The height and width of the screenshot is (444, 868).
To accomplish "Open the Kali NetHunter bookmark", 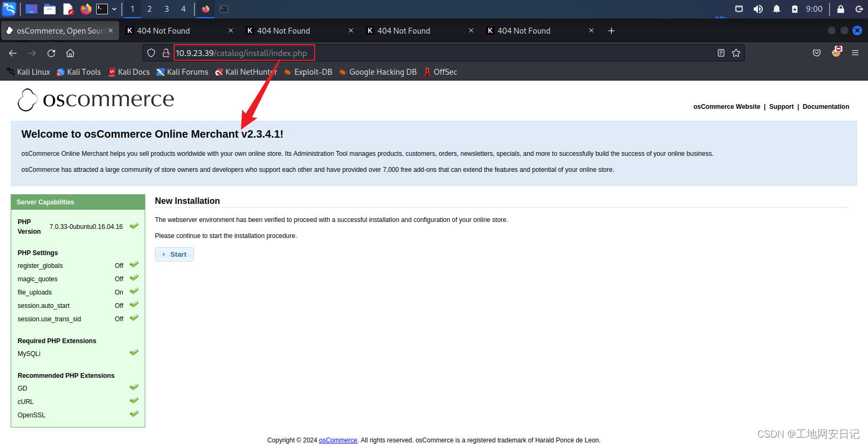I will click(x=246, y=72).
